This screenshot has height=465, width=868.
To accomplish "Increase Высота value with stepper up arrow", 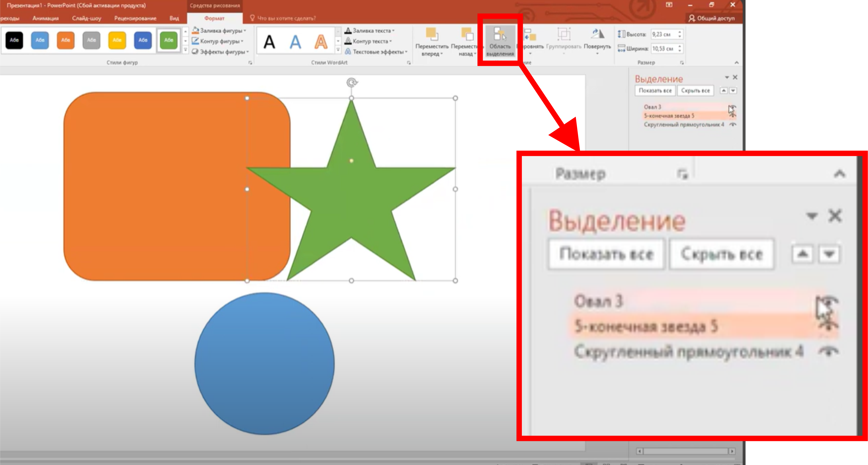I will pyautogui.click(x=680, y=32).
